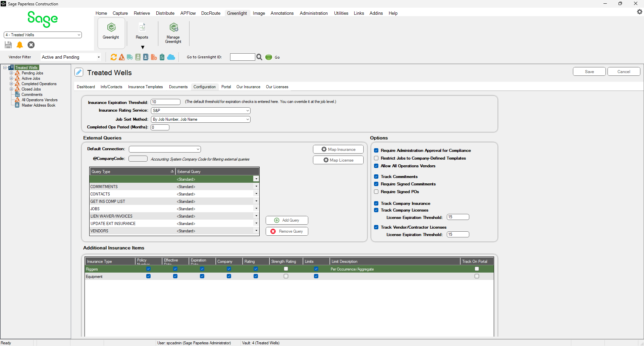Click the teal clipboard checklist icon
The image size is (644, 346).
coord(162,57)
